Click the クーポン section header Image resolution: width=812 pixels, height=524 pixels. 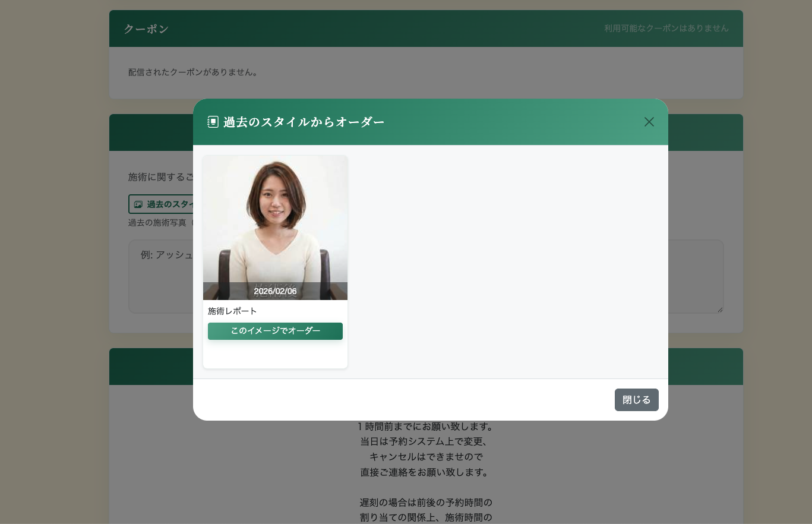[x=146, y=29]
